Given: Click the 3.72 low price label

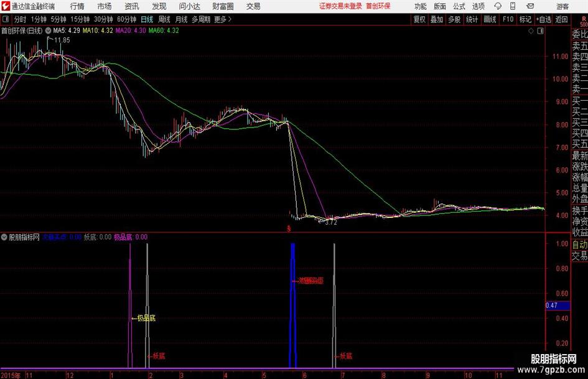Looking at the screenshot, I should point(331,222).
